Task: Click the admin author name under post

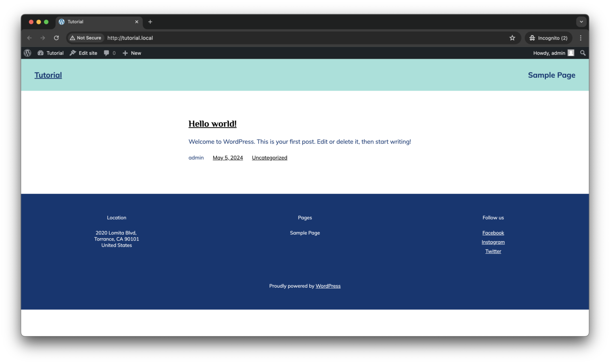Action: [x=196, y=158]
